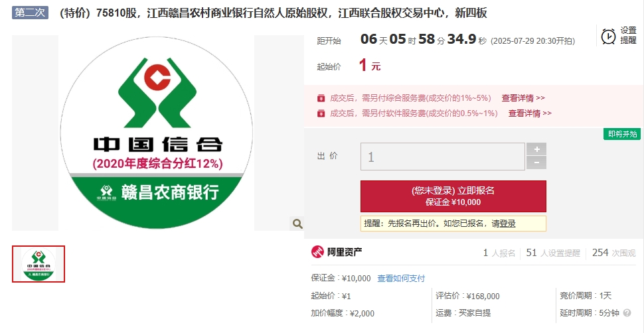This screenshot has width=644, height=333.
Task: Click the 设置提醒 text label
Action: click(628, 35)
